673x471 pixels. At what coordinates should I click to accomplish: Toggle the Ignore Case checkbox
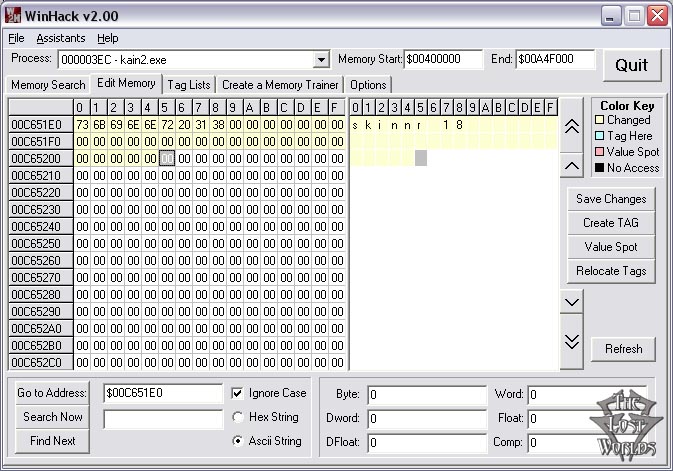pyautogui.click(x=237, y=393)
